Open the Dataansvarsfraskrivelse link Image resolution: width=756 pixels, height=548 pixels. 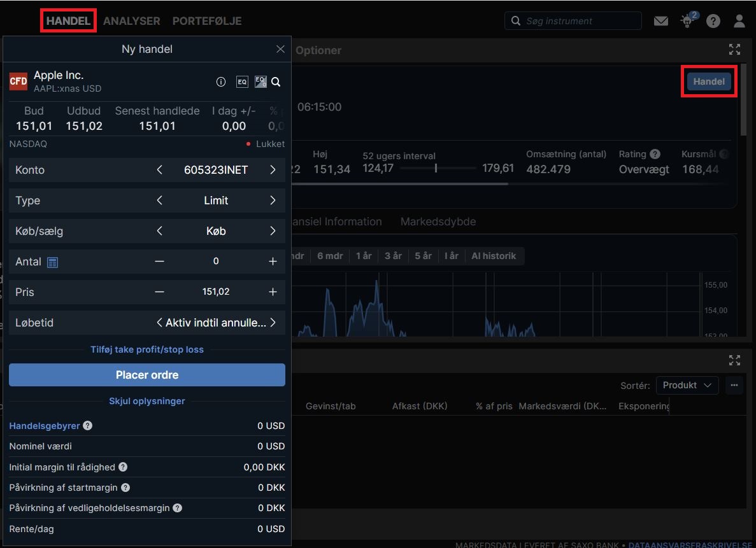[690, 545]
